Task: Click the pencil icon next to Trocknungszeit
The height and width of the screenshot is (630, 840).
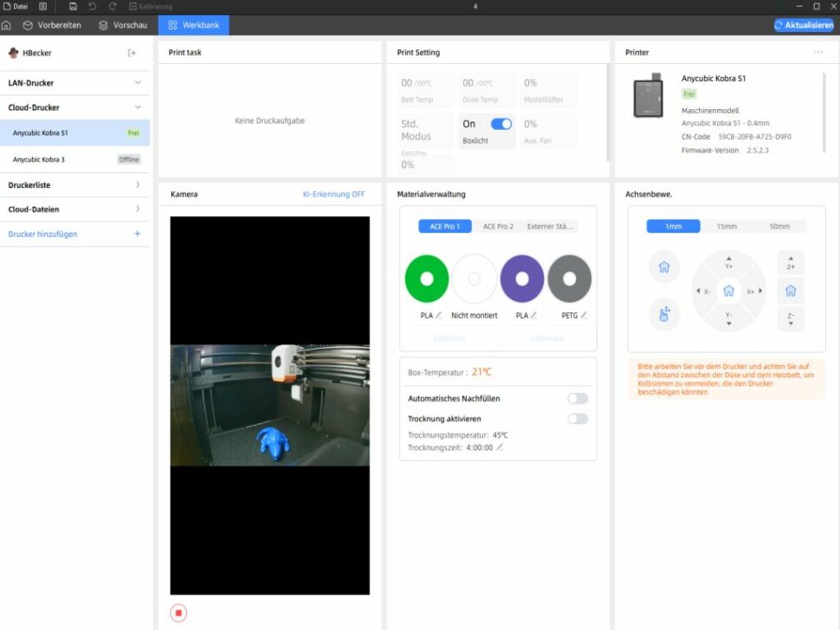Action: point(500,447)
